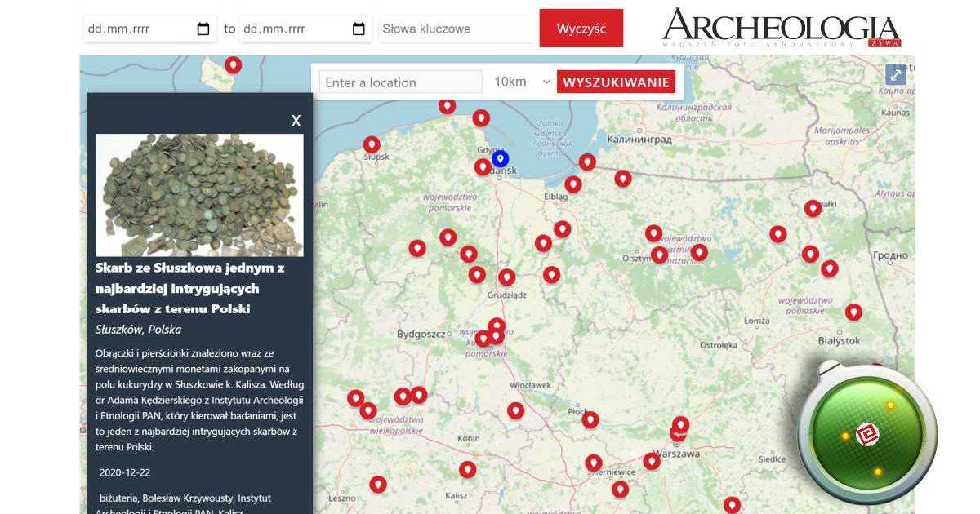The image size is (980, 514).
Task: Click the WYSZUKIWANIE search button
Action: pyautogui.click(x=615, y=82)
